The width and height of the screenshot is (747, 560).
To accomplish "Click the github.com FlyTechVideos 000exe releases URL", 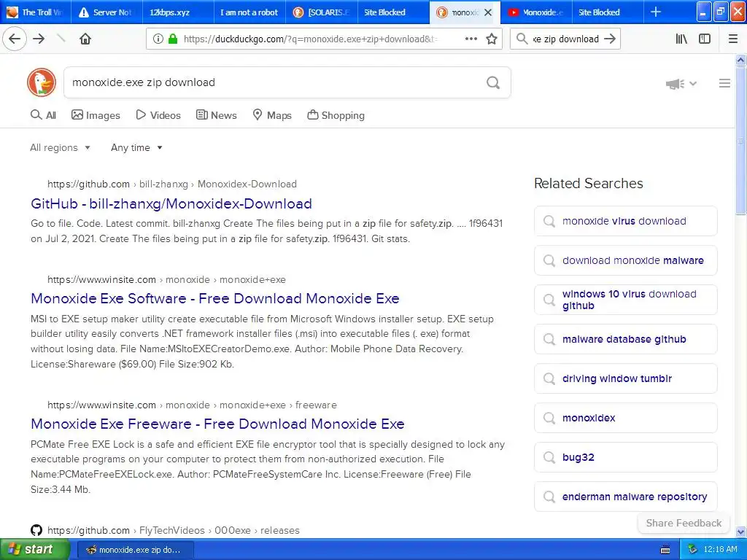I will click(x=174, y=531).
